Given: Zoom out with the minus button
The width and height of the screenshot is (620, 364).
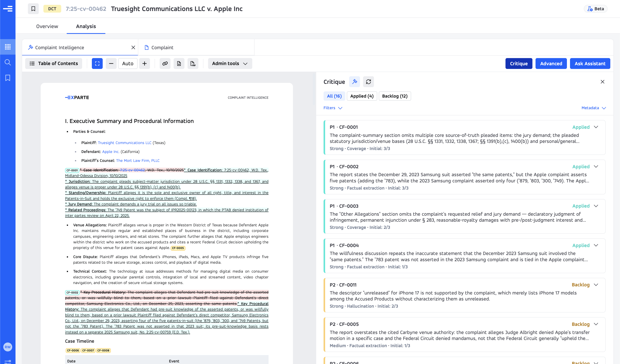Looking at the screenshot, I should 111,64.
